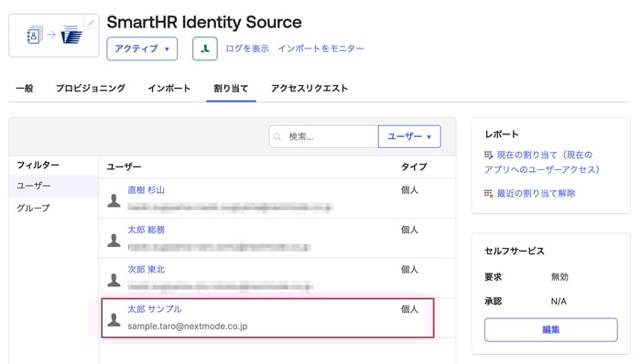Open user 太郎 総務
The width and height of the screenshot is (641, 364).
tap(147, 230)
